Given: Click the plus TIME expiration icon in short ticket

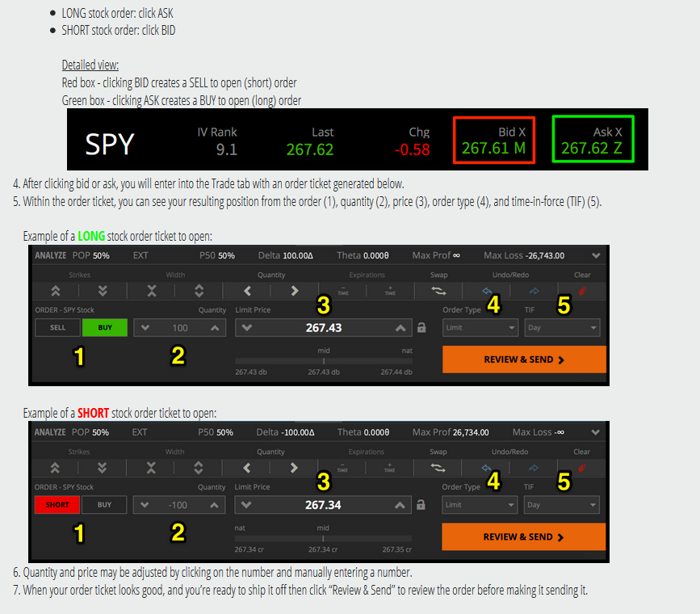Looking at the screenshot, I should pyautogui.click(x=390, y=468).
